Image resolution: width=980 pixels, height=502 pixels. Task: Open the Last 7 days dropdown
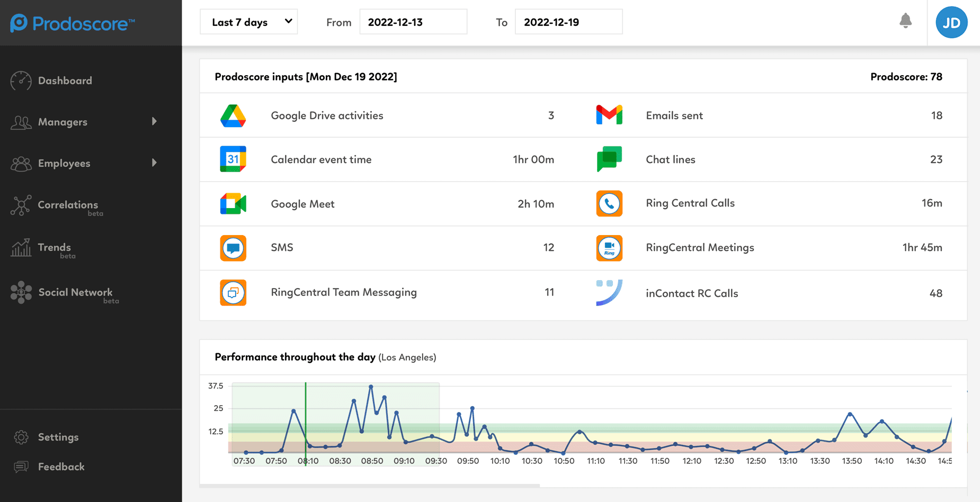pyautogui.click(x=248, y=22)
